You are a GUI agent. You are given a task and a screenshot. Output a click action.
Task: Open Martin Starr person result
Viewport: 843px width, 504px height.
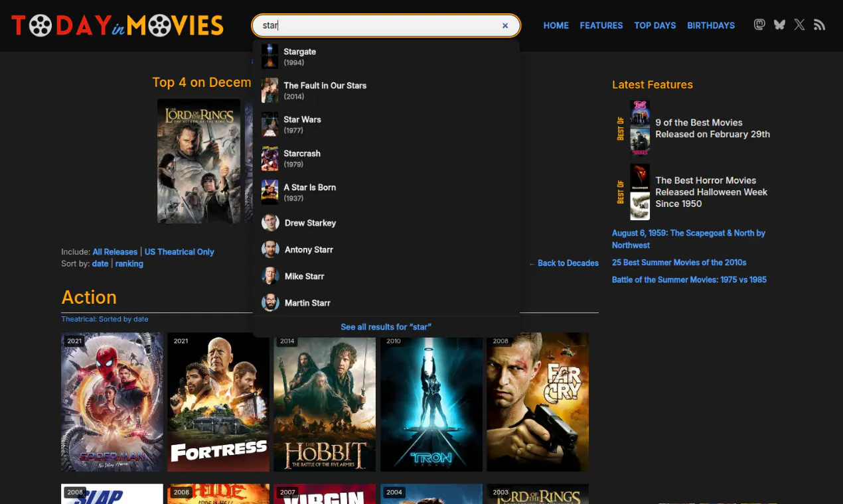coord(386,302)
